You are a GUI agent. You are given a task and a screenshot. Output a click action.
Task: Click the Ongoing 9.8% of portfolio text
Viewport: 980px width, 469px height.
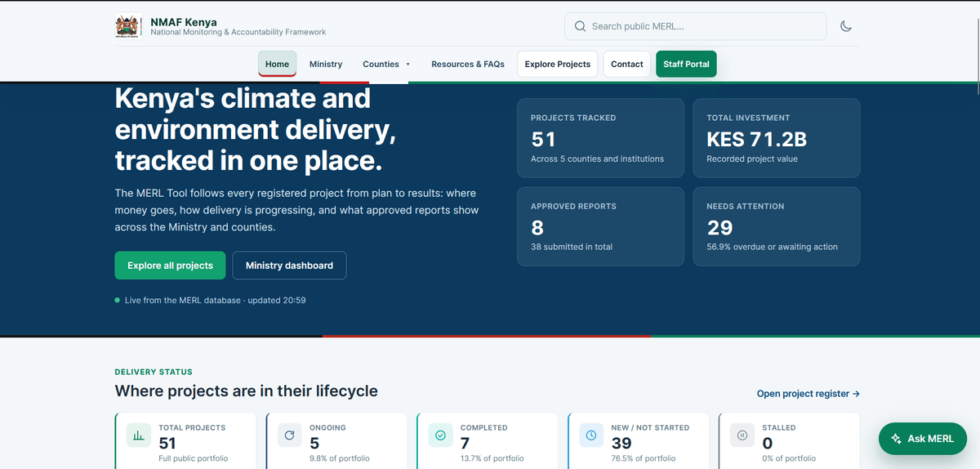339,458
